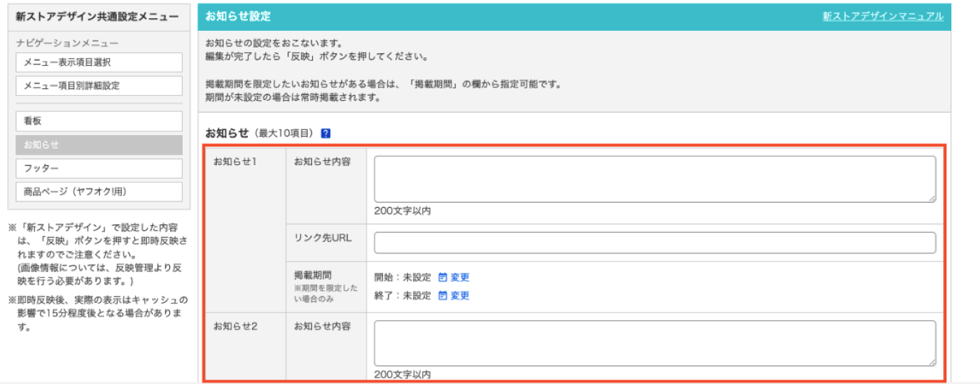980x384 pixels.
Task: Click 掲載期間 label cell
Action: pyautogui.click(x=326, y=287)
